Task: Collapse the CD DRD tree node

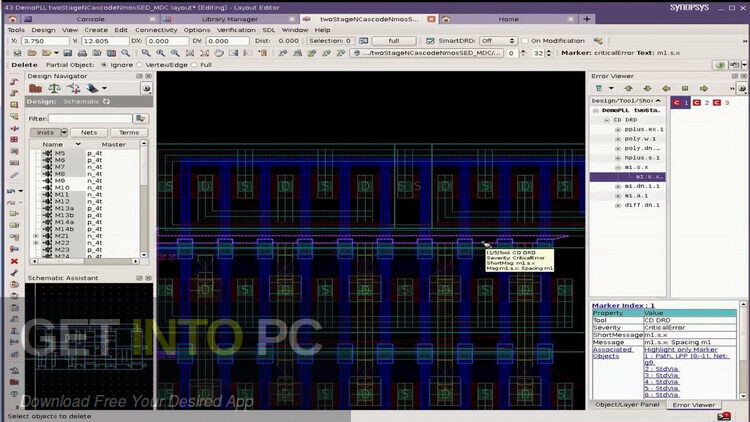Action: click(x=607, y=120)
